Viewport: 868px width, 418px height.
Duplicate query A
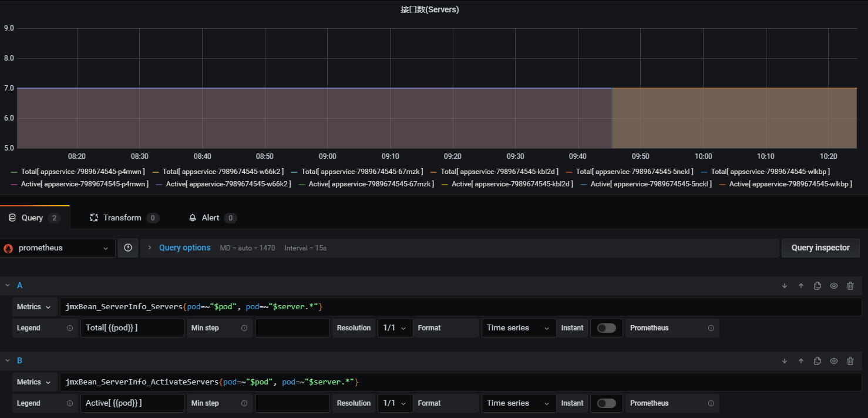(817, 286)
